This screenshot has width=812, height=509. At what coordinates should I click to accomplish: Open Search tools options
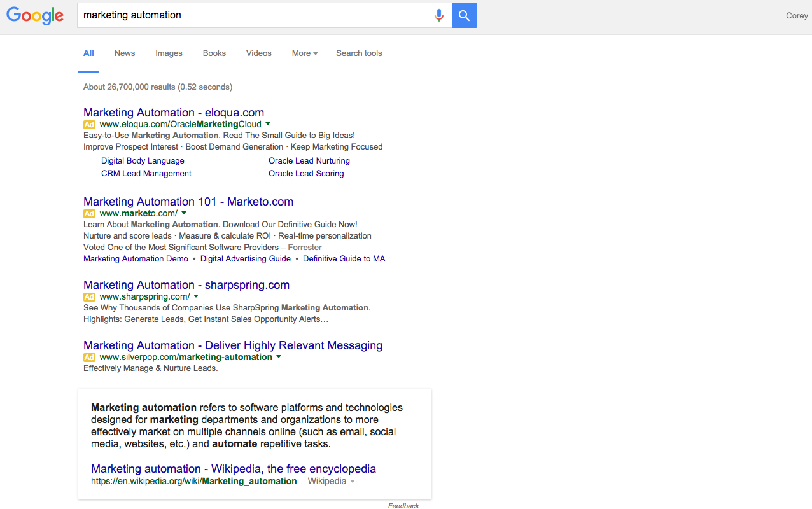[359, 53]
